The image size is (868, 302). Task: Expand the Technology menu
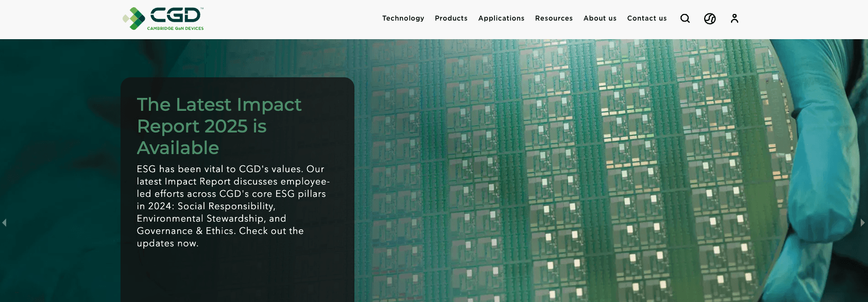pos(403,19)
